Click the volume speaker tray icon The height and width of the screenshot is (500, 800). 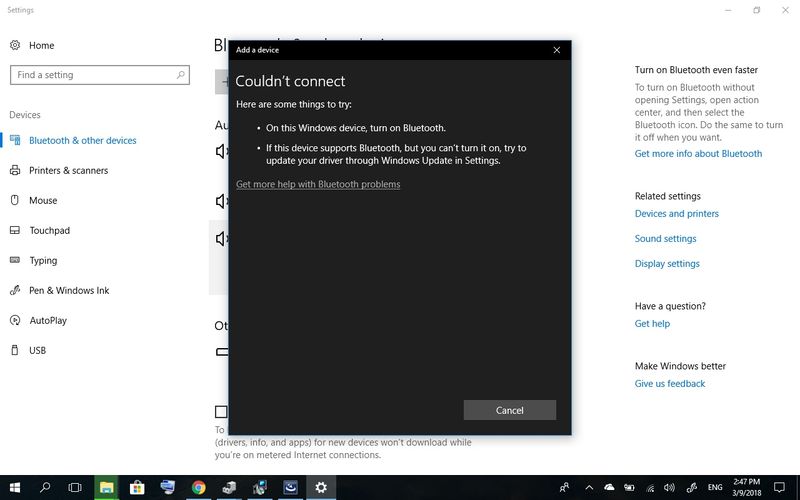pyautogui.click(x=669, y=488)
